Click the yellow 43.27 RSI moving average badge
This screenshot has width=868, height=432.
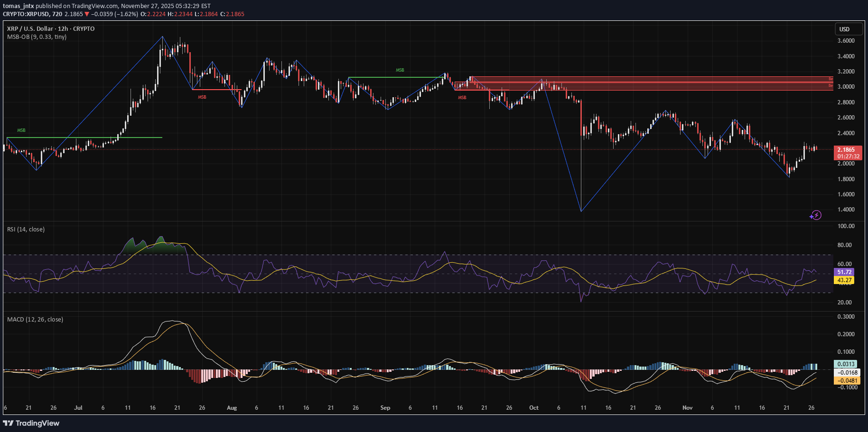[845, 280]
